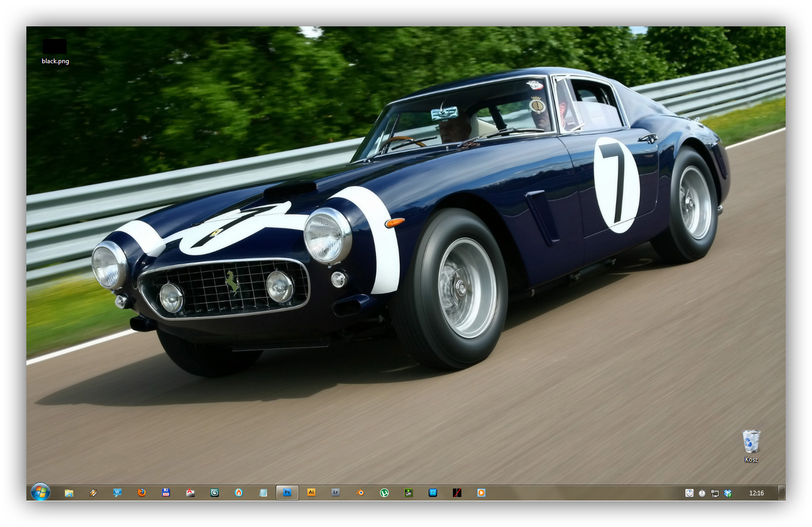
Task: Launch Firefox from the taskbar
Action: [x=142, y=493]
